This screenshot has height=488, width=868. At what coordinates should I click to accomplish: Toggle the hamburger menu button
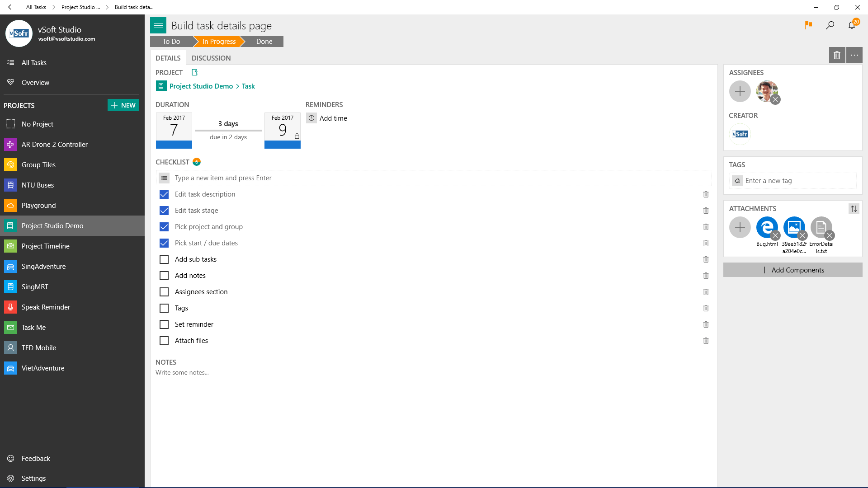tap(158, 26)
